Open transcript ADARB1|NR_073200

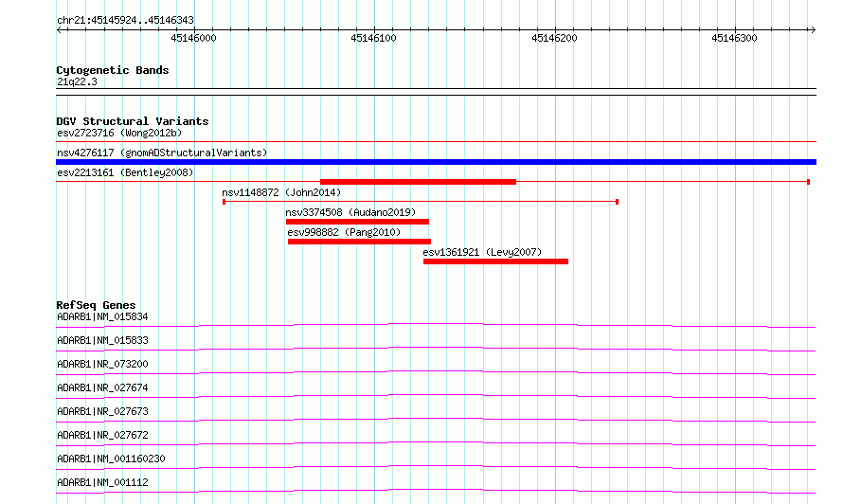coord(102,364)
